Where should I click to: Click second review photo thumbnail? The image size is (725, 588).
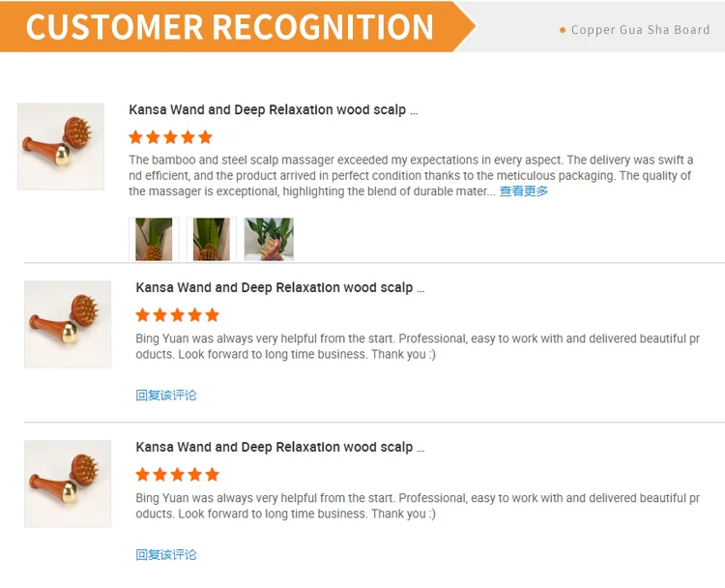212,239
